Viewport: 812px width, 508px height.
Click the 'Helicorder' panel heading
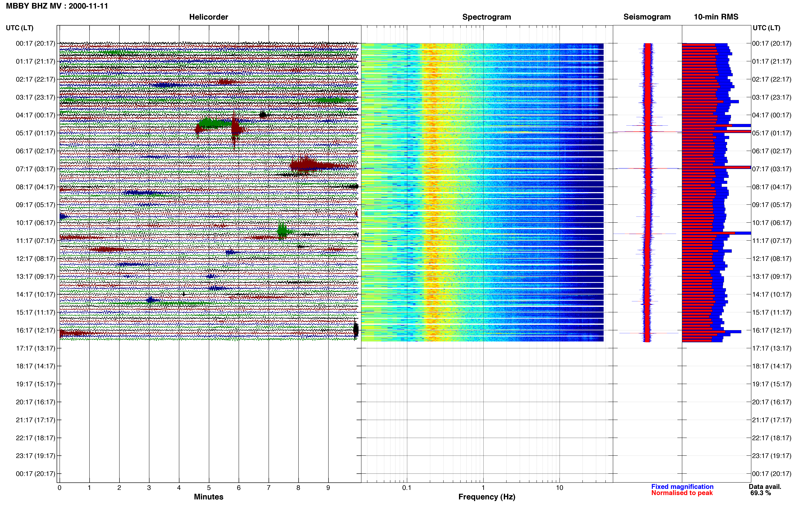pyautogui.click(x=209, y=17)
